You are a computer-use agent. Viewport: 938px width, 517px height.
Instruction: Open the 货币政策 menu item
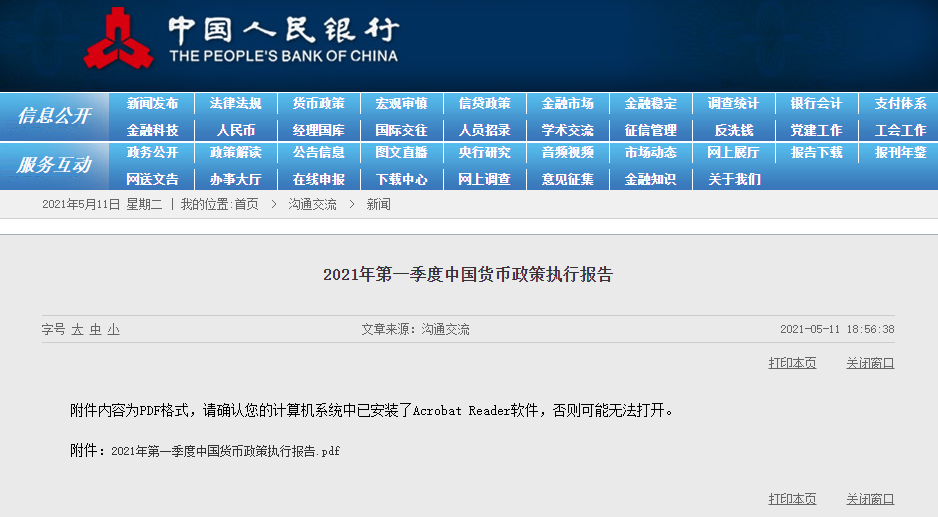pyautogui.click(x=318, y=103)
